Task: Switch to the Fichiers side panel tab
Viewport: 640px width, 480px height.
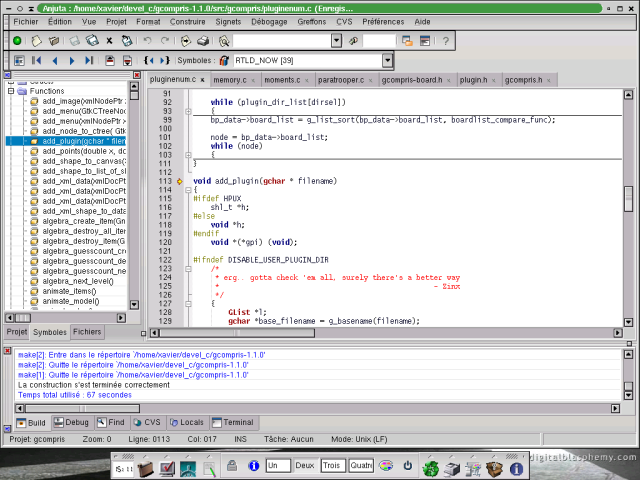Action: 87,331
